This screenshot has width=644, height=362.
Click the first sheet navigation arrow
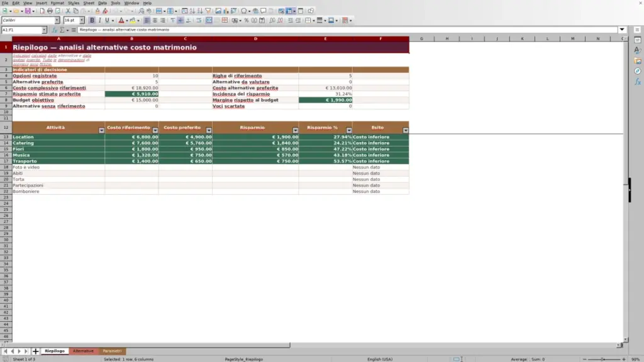5,351
